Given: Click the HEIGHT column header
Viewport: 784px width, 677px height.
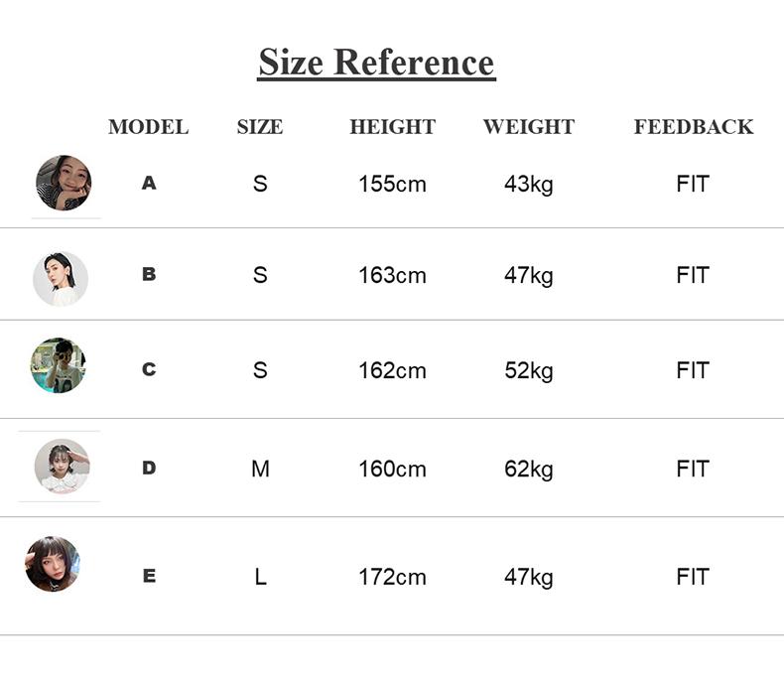Looking at the screenshot, I should [x=392, y=127].
